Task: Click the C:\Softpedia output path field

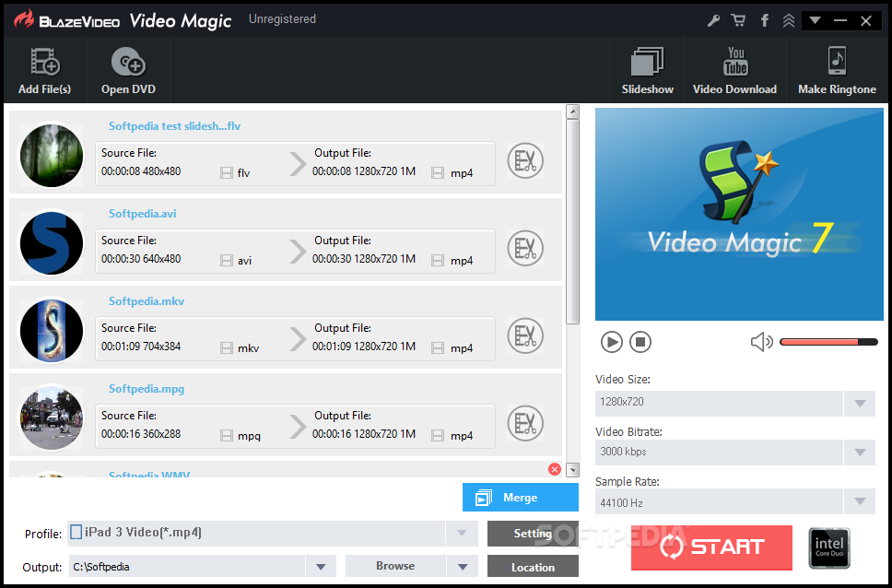Action: (187, 567)
